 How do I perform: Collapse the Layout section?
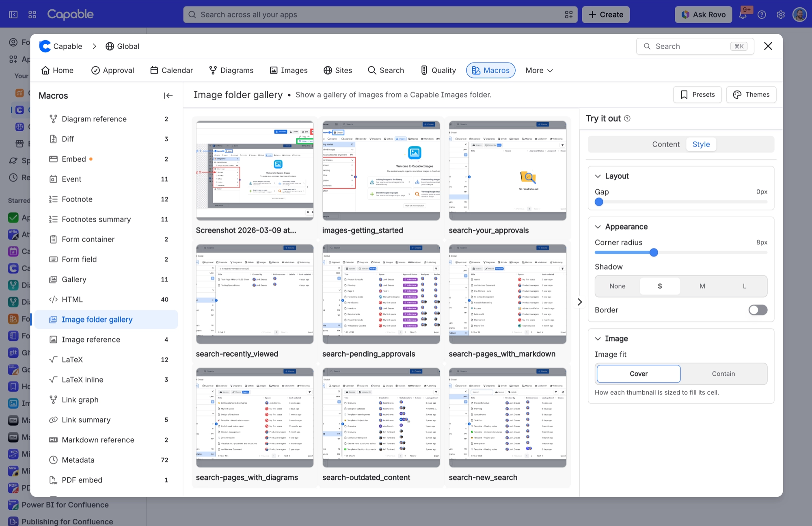point(598,176)
